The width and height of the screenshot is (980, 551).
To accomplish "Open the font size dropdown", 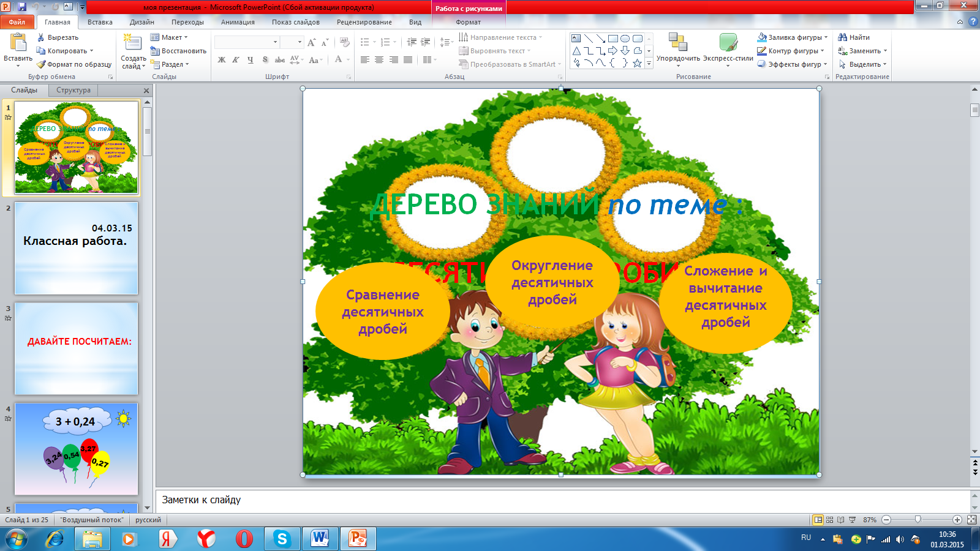I will tap(300, 42).
